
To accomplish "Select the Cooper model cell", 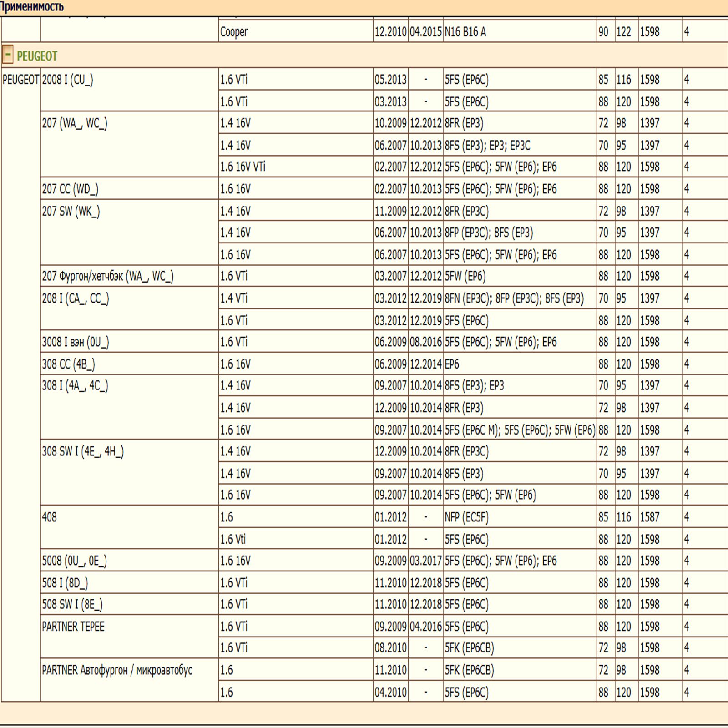I will pos(234,32).
